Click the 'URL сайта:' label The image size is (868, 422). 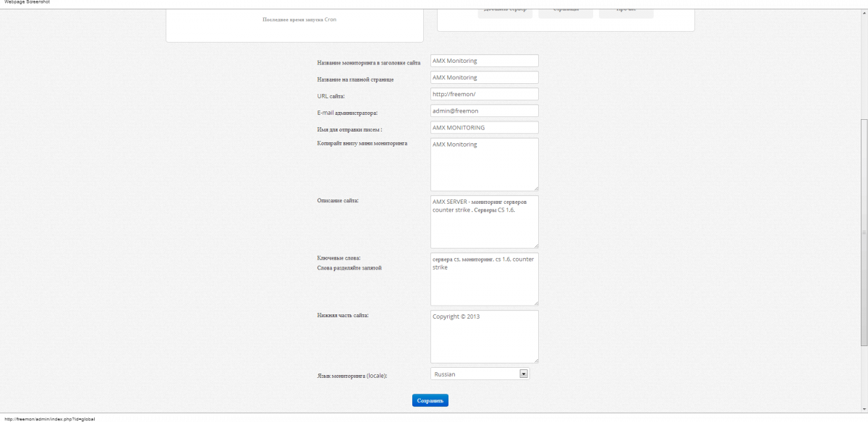point(331,96)
